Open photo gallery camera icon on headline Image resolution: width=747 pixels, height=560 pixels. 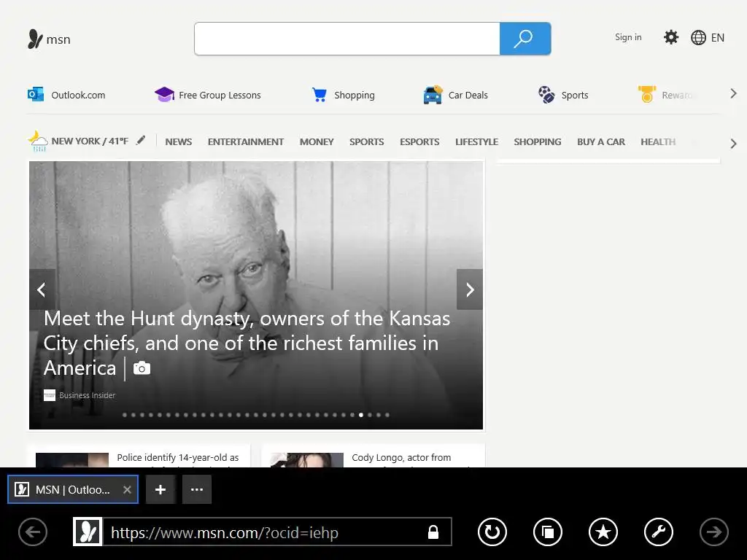pyautogui.click(x=142, y=368)
